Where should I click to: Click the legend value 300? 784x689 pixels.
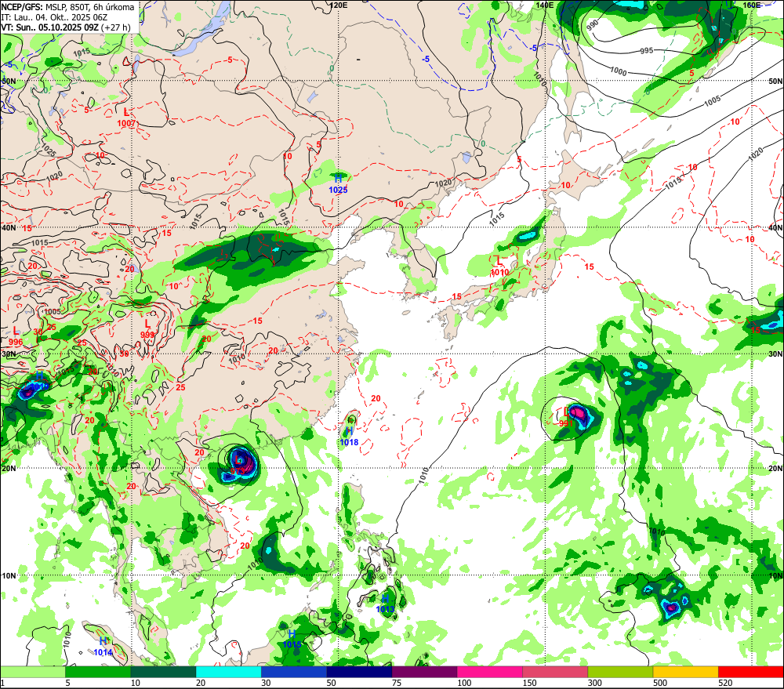pyautogui.click(x=595, y=683)
